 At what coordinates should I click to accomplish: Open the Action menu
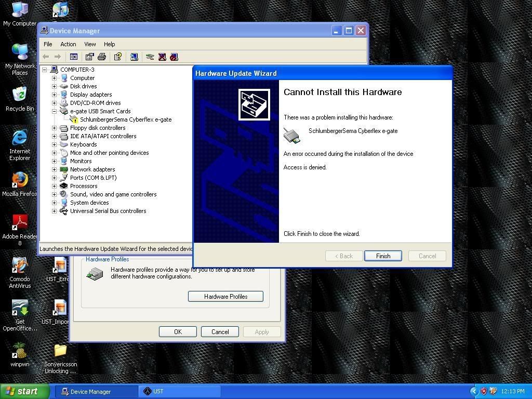(x=68, y=44)
